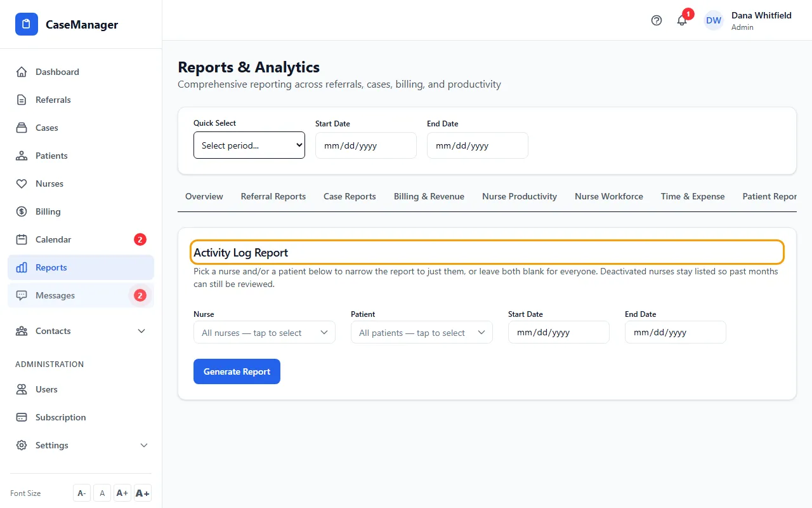Open the Patient selection dropdown

pyautogui.click(x=422, y=333)
